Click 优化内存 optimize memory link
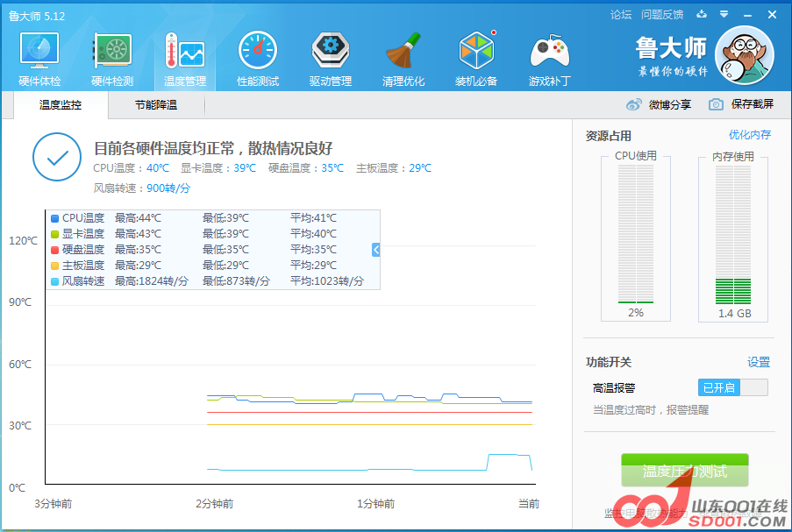 pyautogui.click(x=750, y=135)
